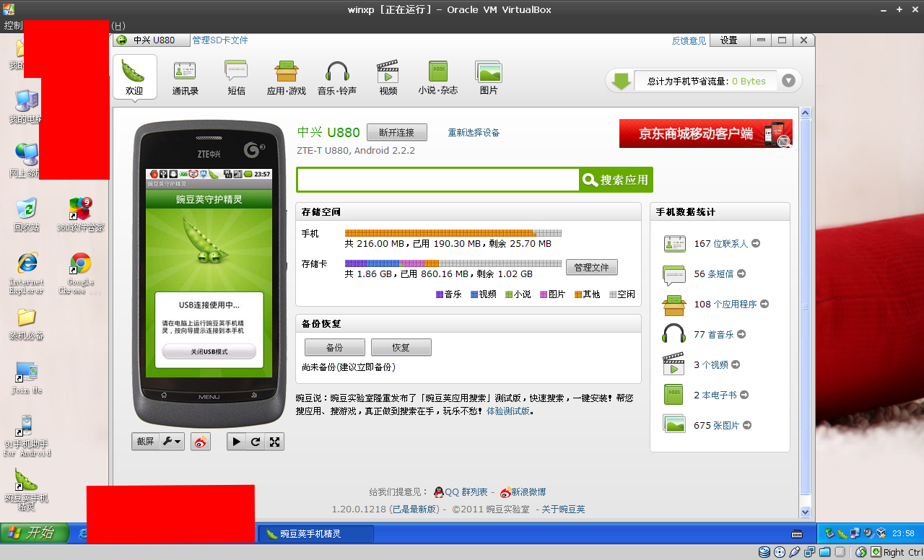924x560 pixels.
Task: Switch to the 小说·杂志 books tab
Action: (438, 77)
